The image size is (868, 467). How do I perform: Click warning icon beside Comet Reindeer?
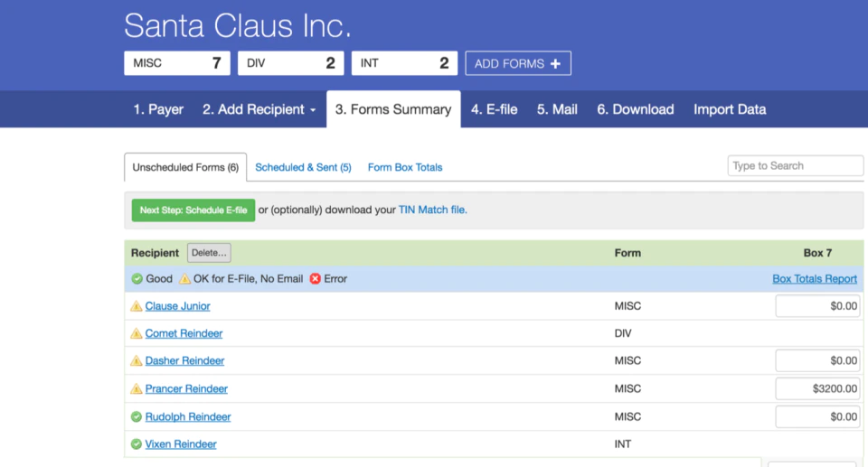(x=137, y=333)
